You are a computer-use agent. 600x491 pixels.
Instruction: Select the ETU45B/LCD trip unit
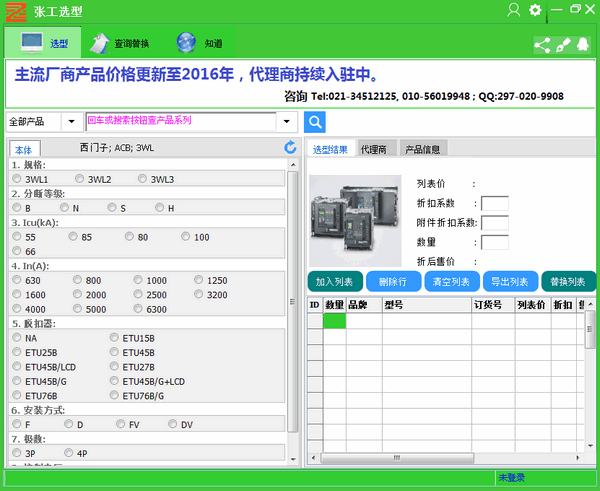coord(17,366)
